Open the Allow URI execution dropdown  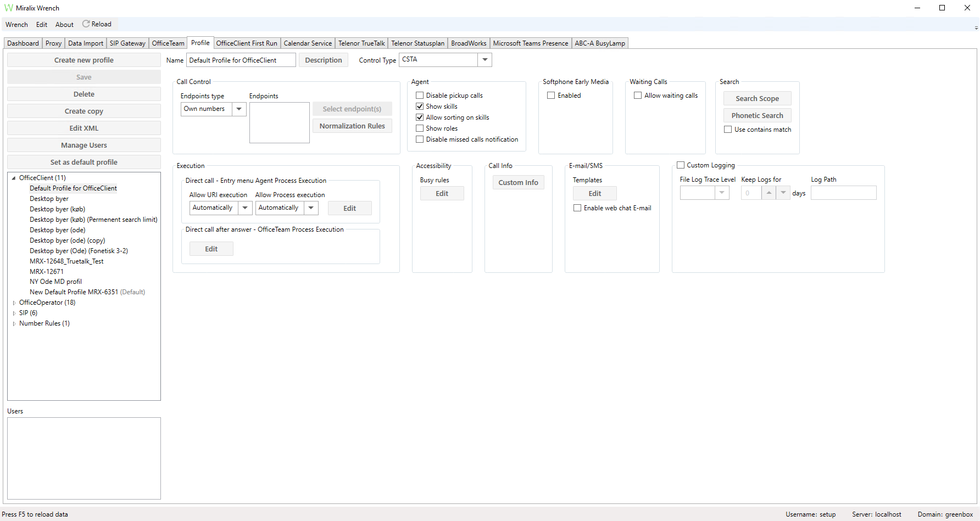[245, 208]
